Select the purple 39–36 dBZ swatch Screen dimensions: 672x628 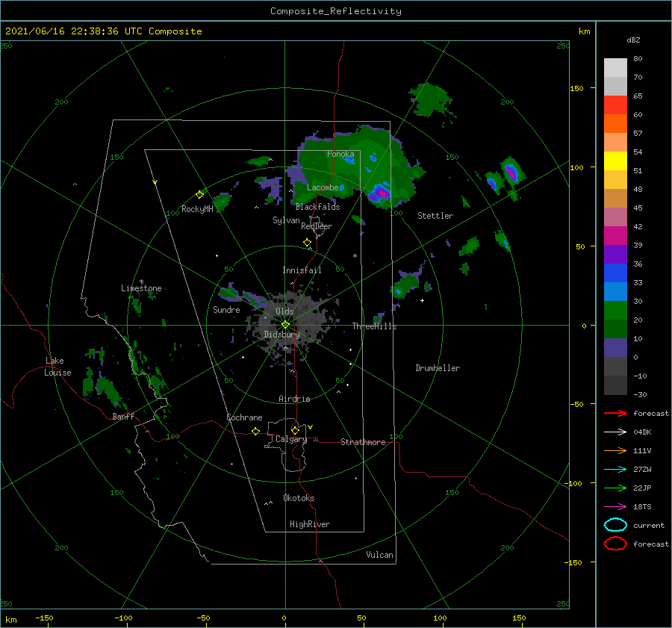pyautogui.click(x=615, y=254)
